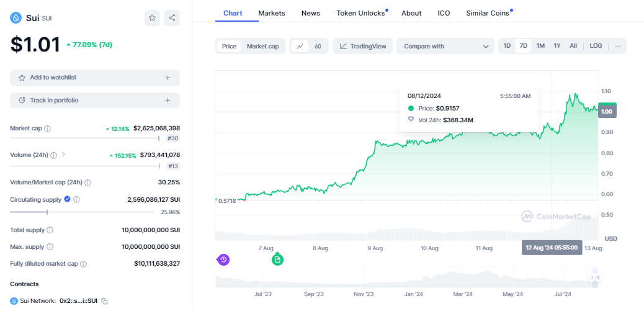Click the $10,111,638,327 diluted cap value
The width and height of the screenshot is (644, 311).
click(157, 264)
